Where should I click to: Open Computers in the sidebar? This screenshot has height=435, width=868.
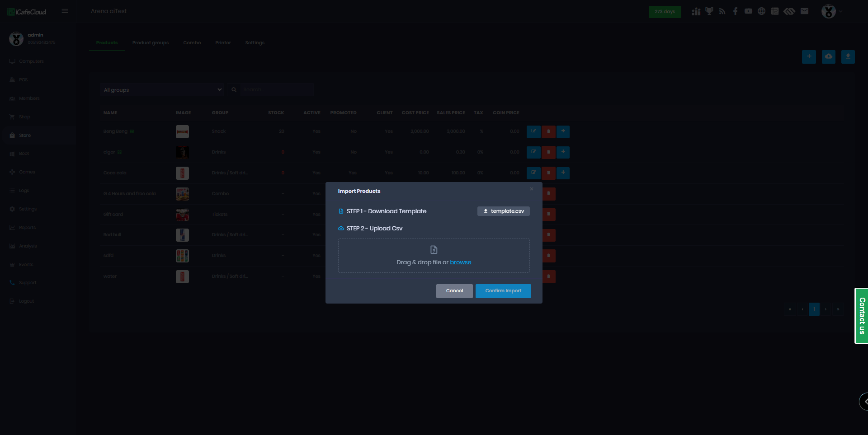tap(31, 61)
